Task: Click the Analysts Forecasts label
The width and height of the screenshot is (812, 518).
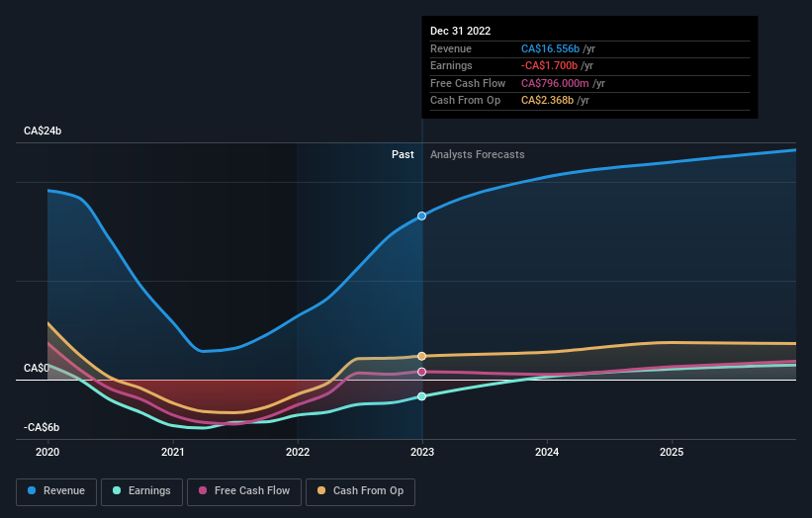Action: coord(478,155)
